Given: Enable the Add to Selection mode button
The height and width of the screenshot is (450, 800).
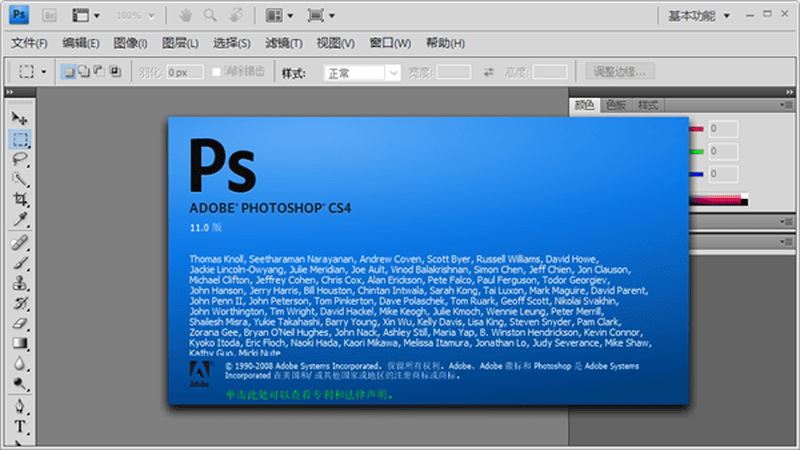Looking at the screenshot, I should click(x=84, y=72).
